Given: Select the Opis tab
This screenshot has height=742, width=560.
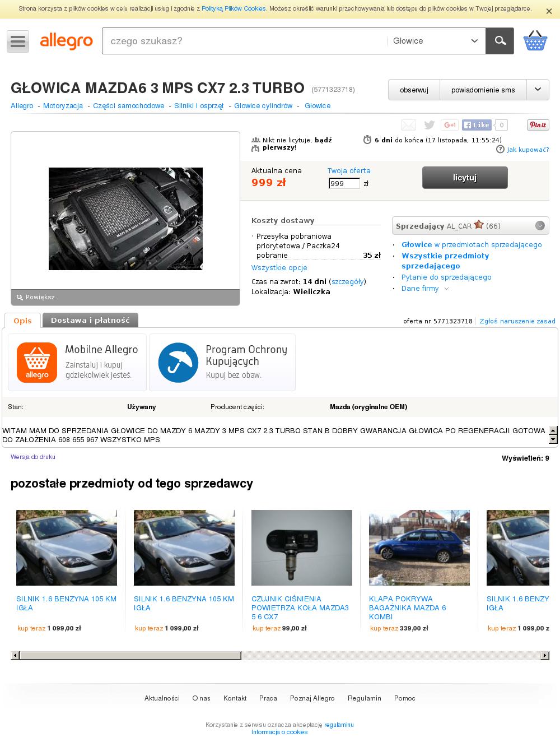Looking at the screenshot, I should 23,321.
